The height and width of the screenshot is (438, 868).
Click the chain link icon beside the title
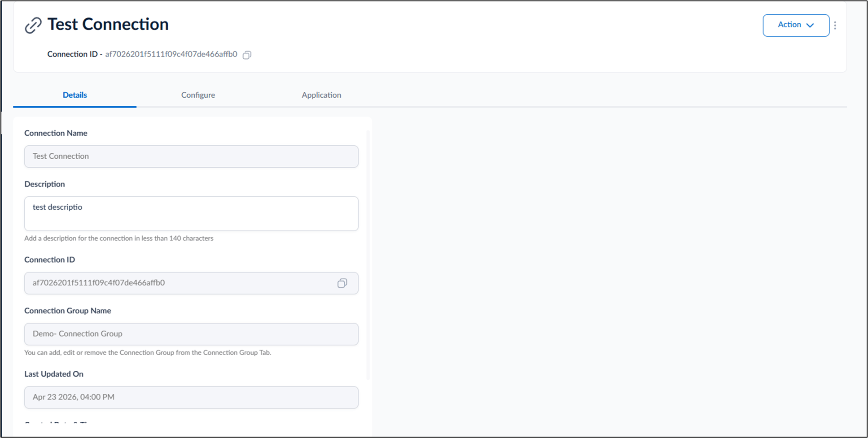coord(33,26)
